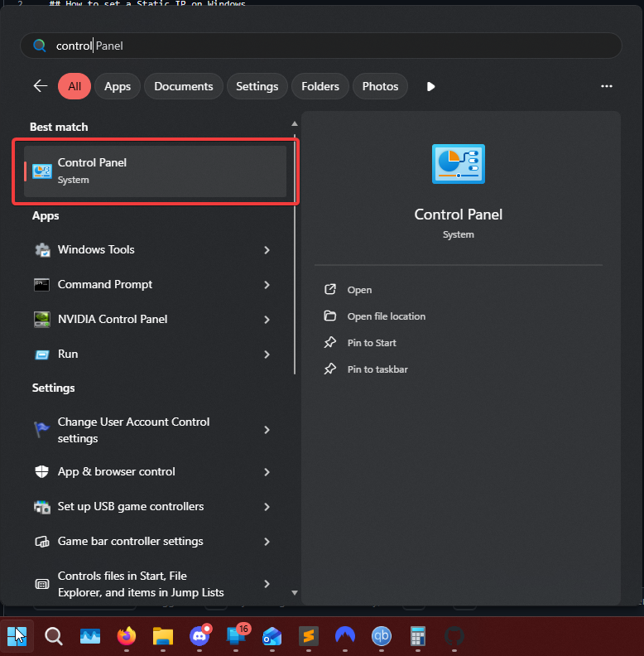The height and width of the screenshot is (656, 644).
Task: Open Windows Tools app result
Action: point(155,250)
